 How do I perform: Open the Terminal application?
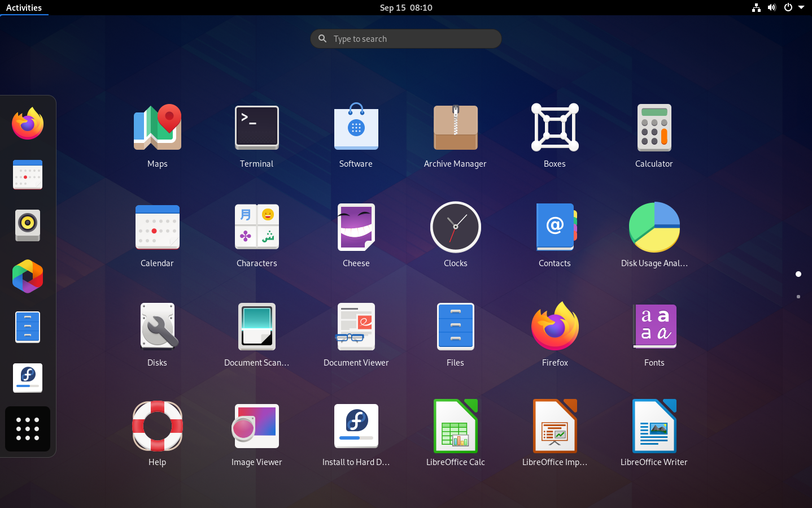click(x=256, y=128)
